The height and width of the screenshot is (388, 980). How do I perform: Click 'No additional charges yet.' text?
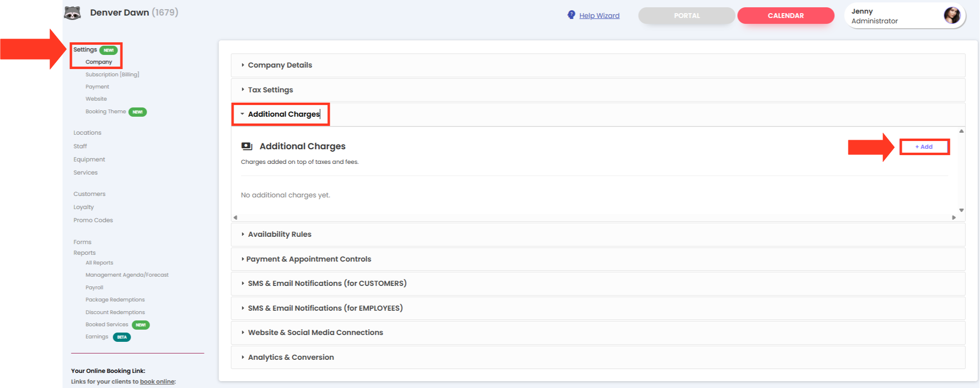286,195
